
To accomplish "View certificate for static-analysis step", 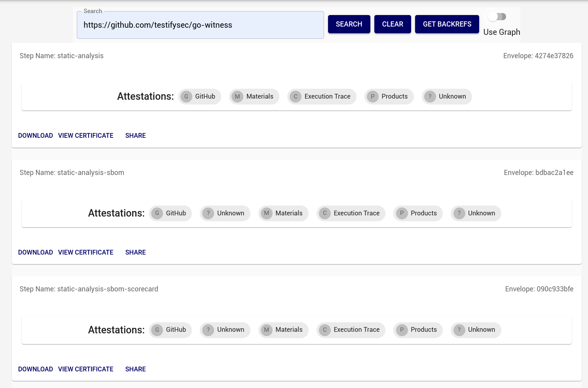I will pyautogui.click(x=86, y=135).
